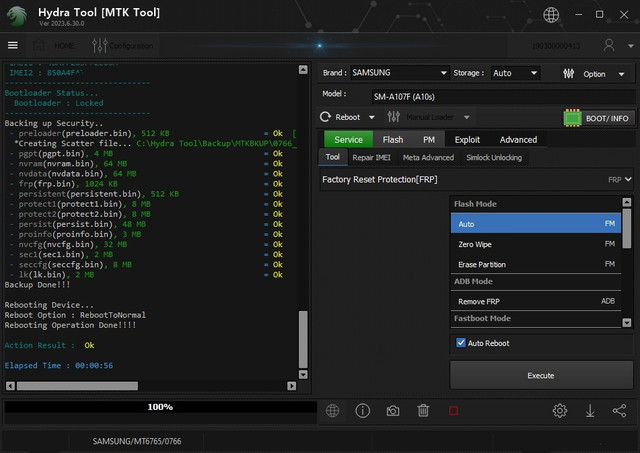Click the Execute button

[x=541, y=375]
